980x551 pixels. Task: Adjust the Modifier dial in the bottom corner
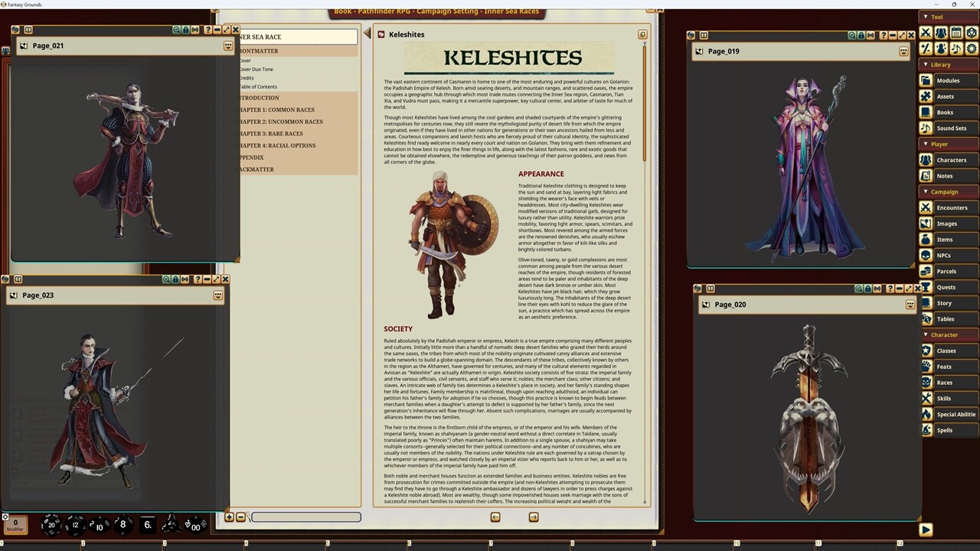pyautogui.click(x=15, y=524)
